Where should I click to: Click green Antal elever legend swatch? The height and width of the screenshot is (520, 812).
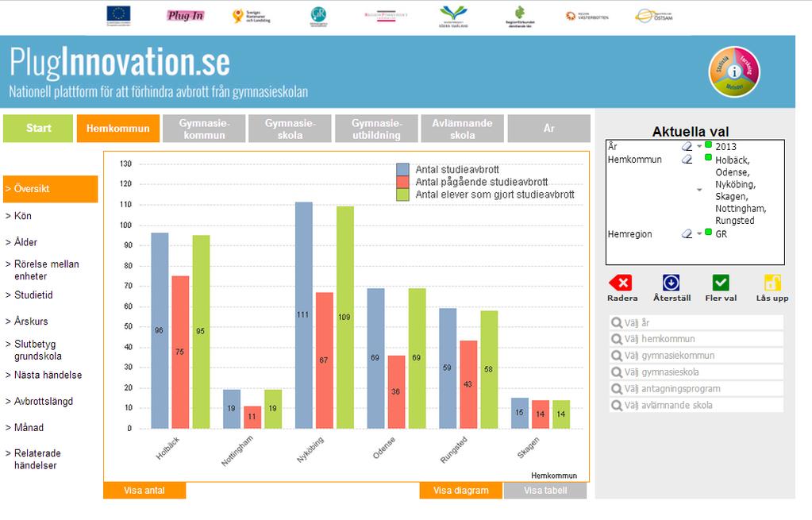tap(403, 195)
